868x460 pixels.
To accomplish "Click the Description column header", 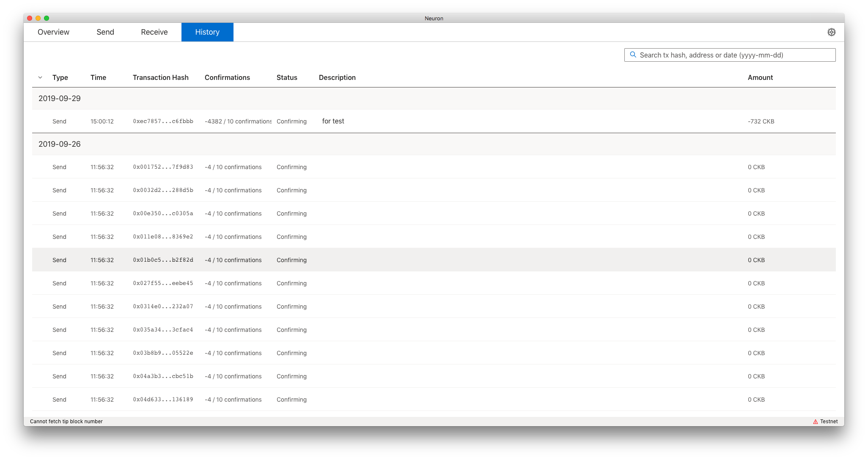I will [337, 77].
